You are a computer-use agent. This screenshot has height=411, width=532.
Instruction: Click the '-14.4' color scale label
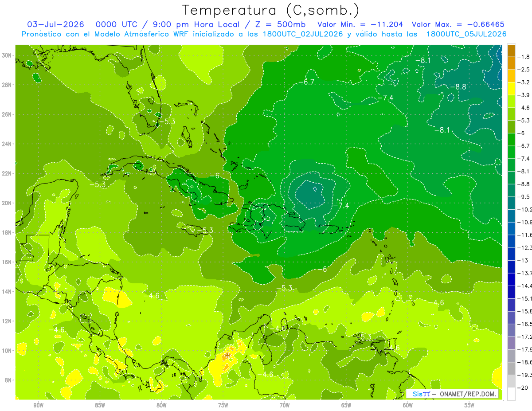click(525, 286)
